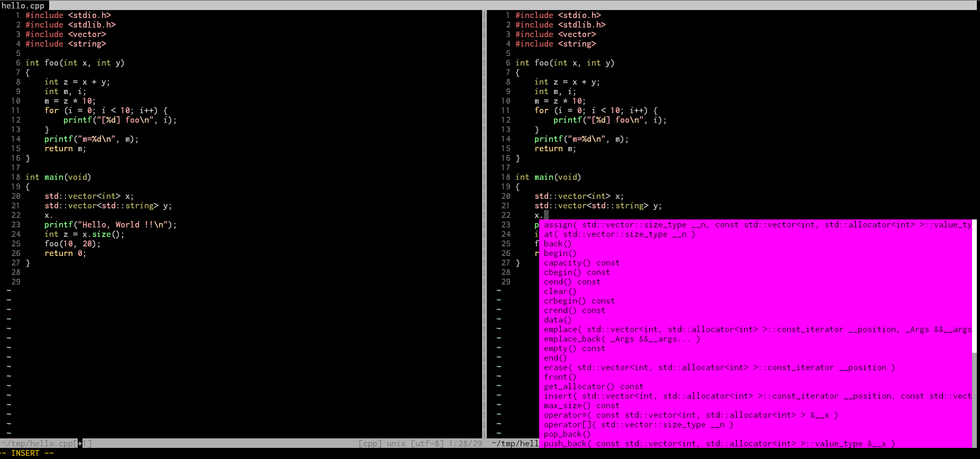
Task: Choose operator=( completion entry
Action: pyautogui.click(x=755, y=415)
